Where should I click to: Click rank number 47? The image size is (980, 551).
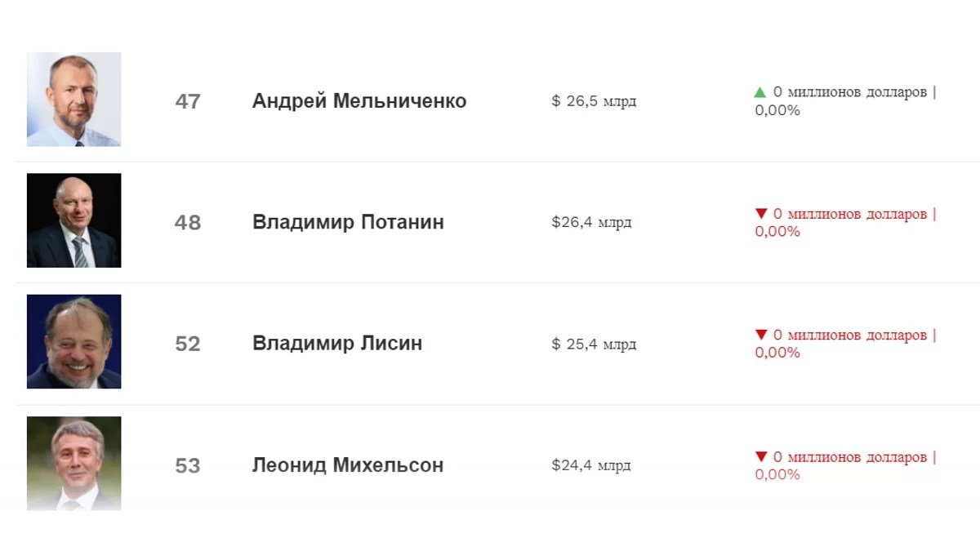click(x=188, y=102)
